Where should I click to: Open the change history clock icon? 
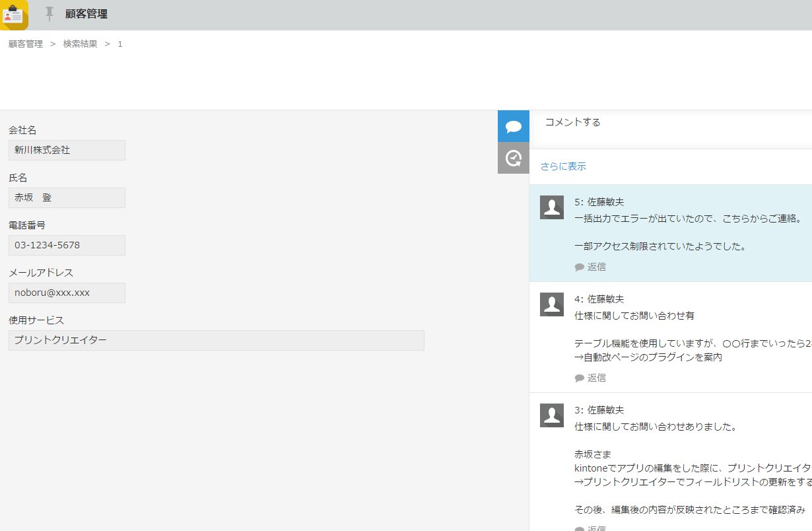pos(514,158)
